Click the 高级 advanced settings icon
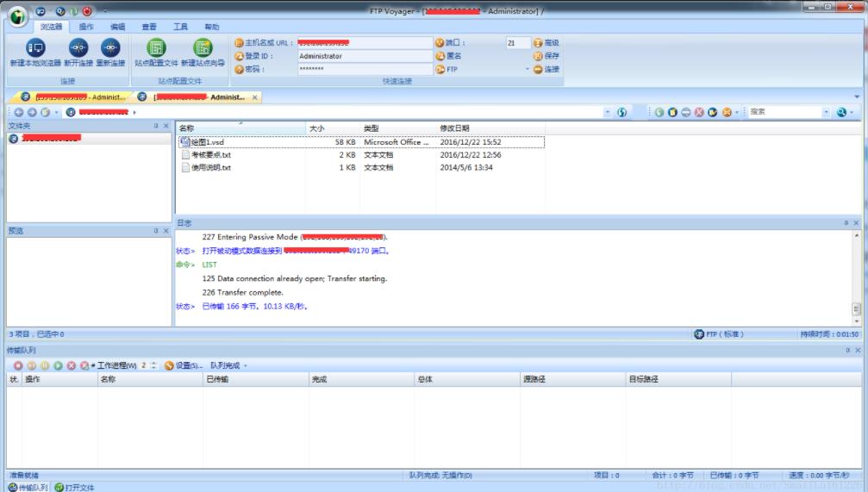This screenshot has width=868, height=492. (x=538, y=42)
